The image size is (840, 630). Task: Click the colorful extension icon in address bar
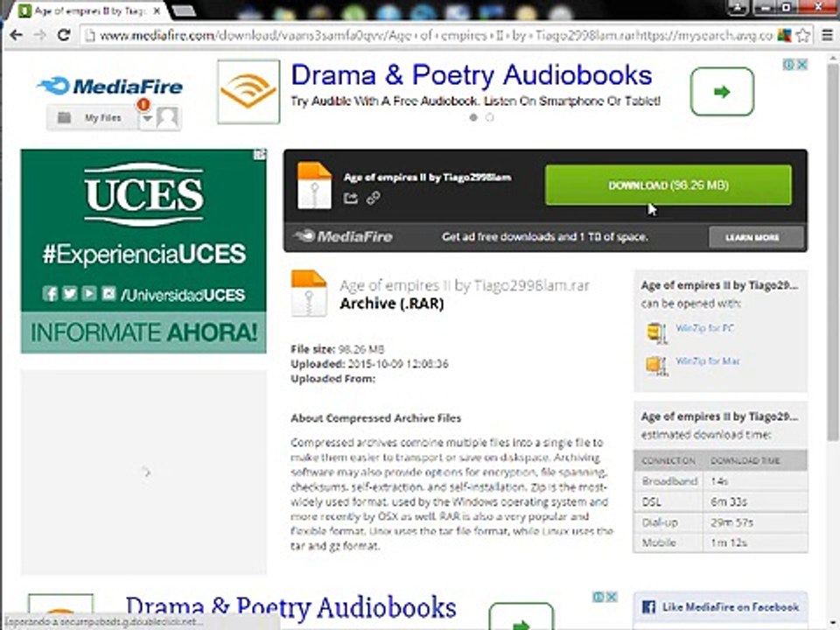click(784, 36)
